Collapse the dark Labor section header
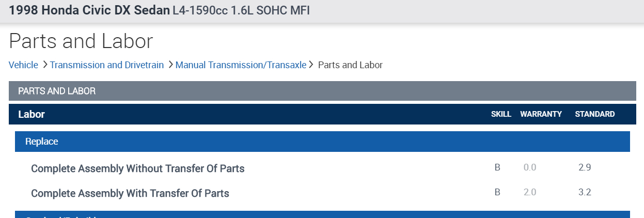Image resolution: width=644 pixels, height=218 pixels. [32, 114]
